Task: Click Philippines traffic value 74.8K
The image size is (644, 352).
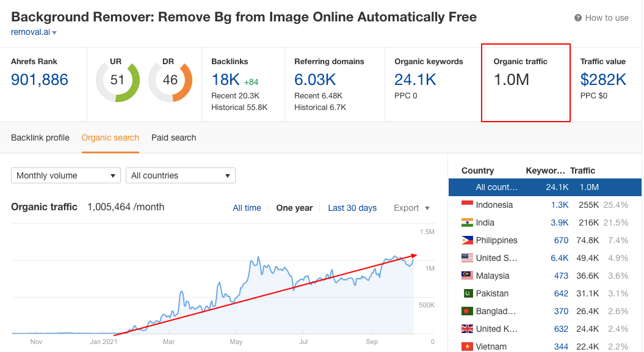Action: pyautogui.click(x=588, y=240)
